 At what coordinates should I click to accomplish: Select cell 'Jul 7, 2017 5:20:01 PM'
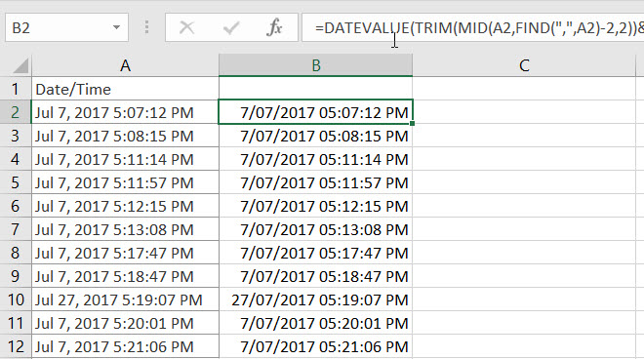point(125,323)
